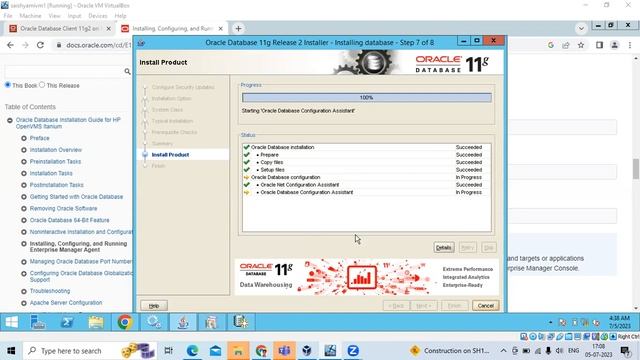Switch to Oracle Database Client 11g2 tab
Image resolution: width=640 pixels, height=360 pixels.
(x=60, y=29)
